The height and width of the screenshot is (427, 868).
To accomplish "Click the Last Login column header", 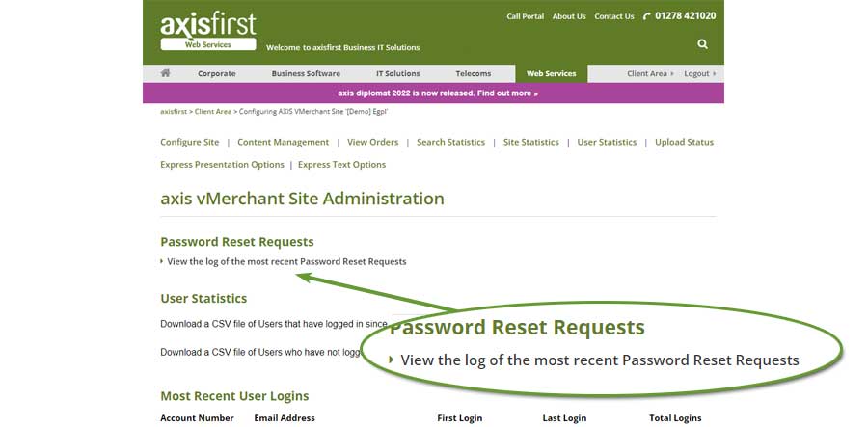I will coord(564,418).
